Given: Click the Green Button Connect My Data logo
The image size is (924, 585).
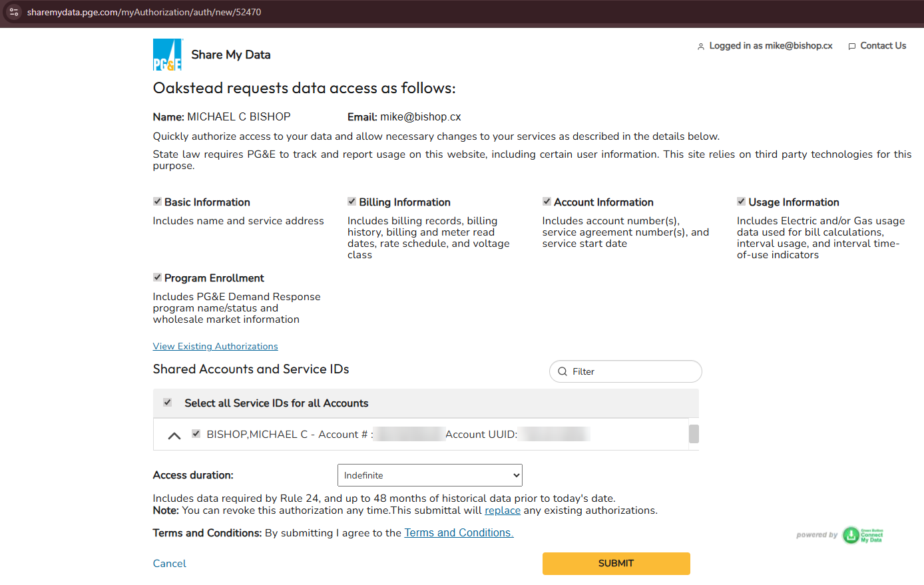Looking at the screenshot, I should [x=863, y=535].
